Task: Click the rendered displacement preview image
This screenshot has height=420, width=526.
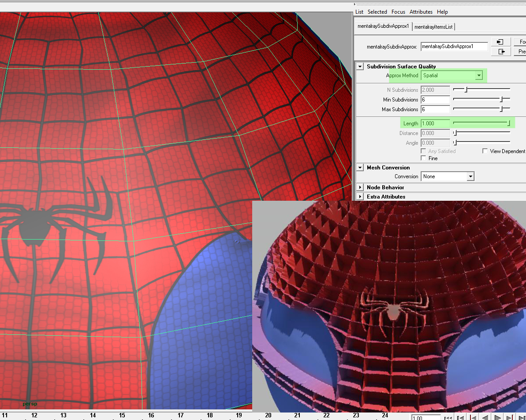Action: click(x=389, y=307)
